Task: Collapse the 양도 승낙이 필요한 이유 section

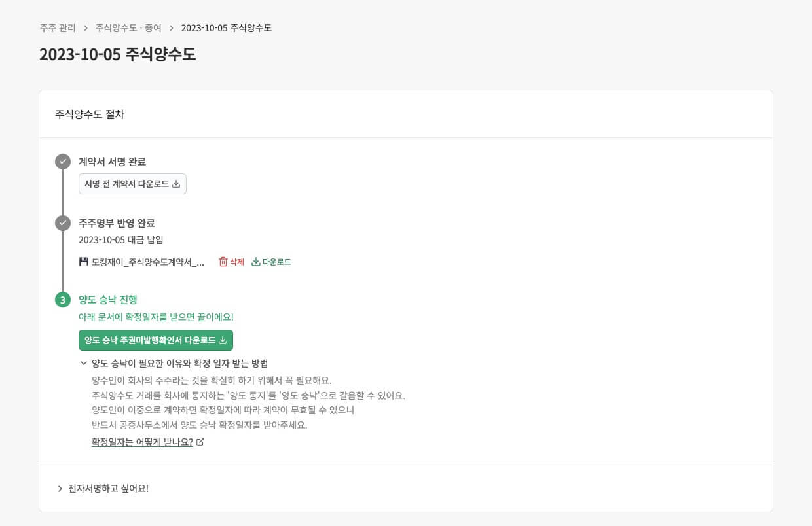Action: click(84, 363)
